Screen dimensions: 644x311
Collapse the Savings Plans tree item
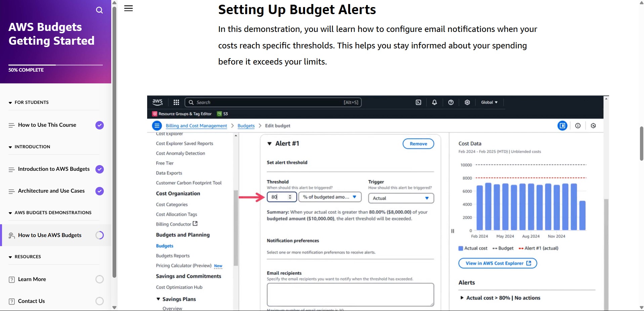tap(158, 299)
